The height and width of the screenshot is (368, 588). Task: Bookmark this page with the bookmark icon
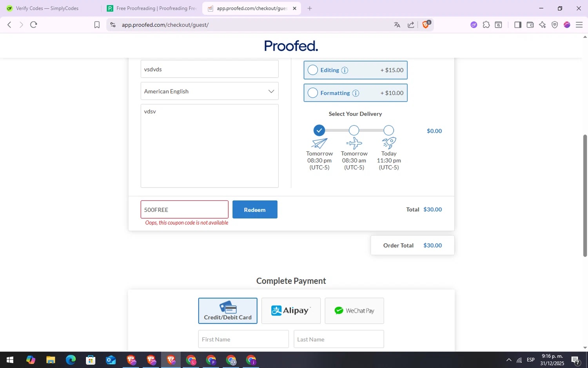[x=97, y=25]
